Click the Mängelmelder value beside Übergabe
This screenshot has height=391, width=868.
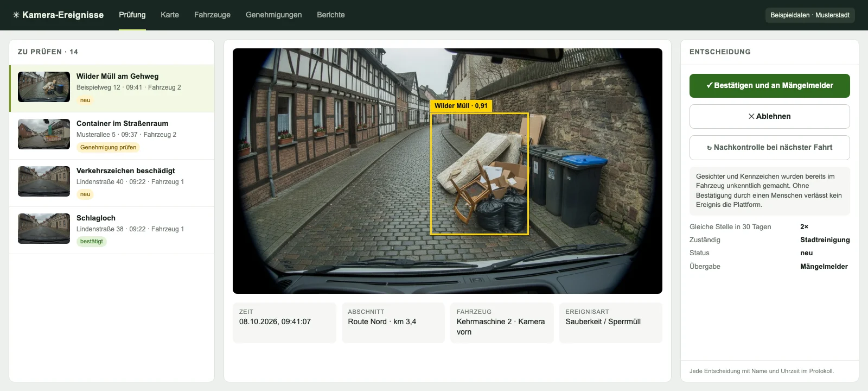pos(824,267)
